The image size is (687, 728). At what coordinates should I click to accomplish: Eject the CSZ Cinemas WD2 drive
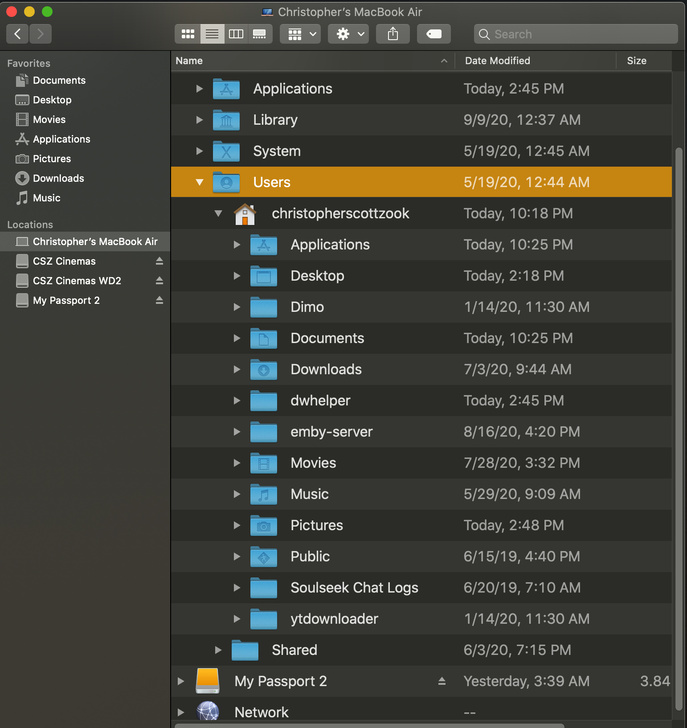click(x=159, y=280)
